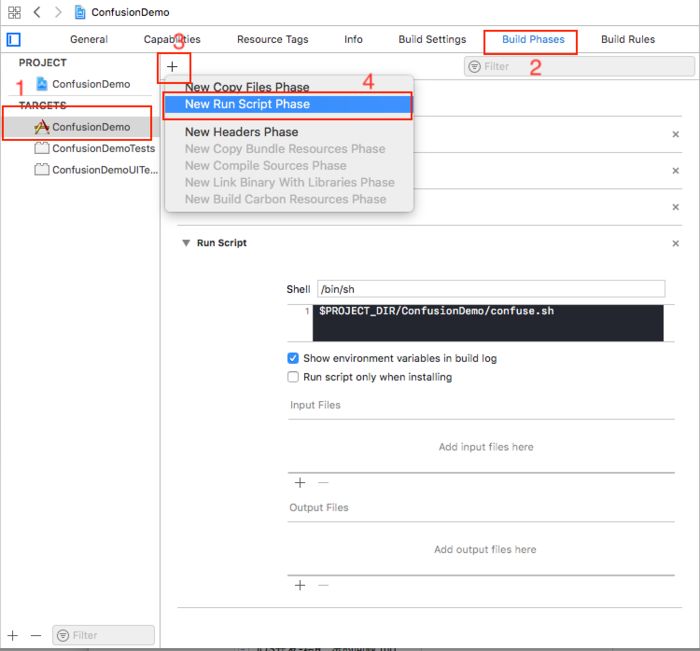Toggle the project and targets sidebar icon

tap(13, 40)
